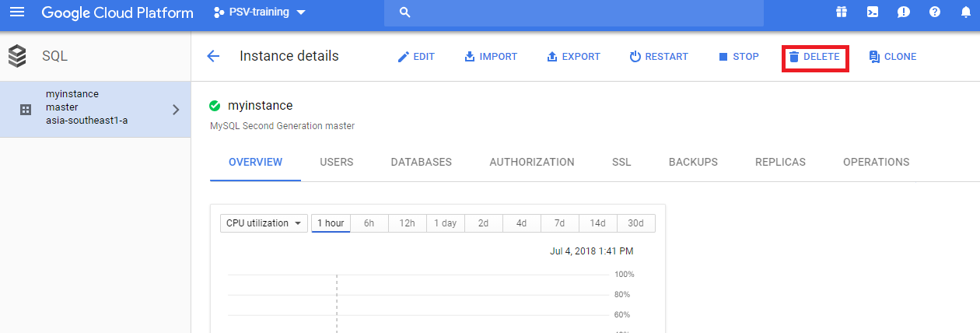Viewport: 980px width, 333px height.
Task: Select the 2d time range
Action: pos(484,223)
